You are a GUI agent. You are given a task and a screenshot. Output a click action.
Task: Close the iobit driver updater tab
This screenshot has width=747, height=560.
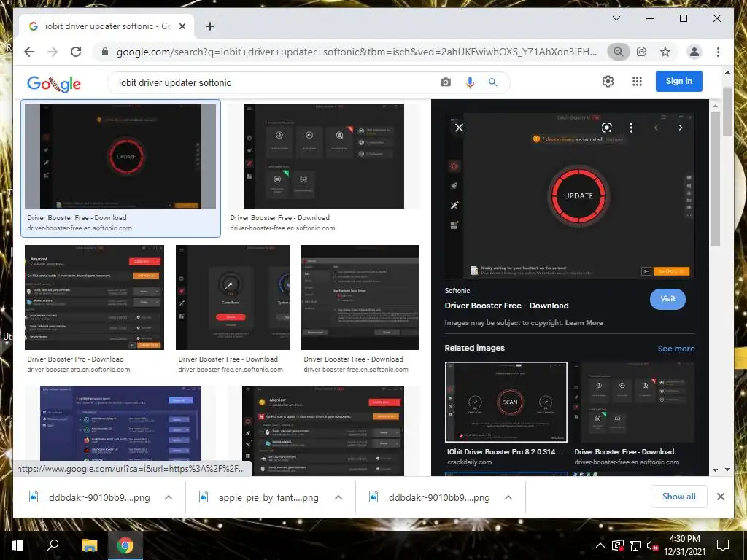click(x=182, y=26)
